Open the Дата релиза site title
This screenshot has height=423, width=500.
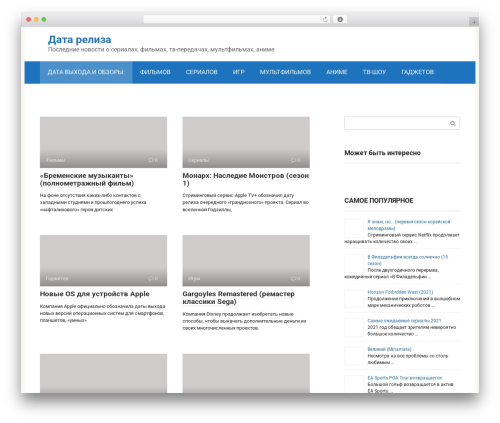pyautogui.click(x=80, y=39)
